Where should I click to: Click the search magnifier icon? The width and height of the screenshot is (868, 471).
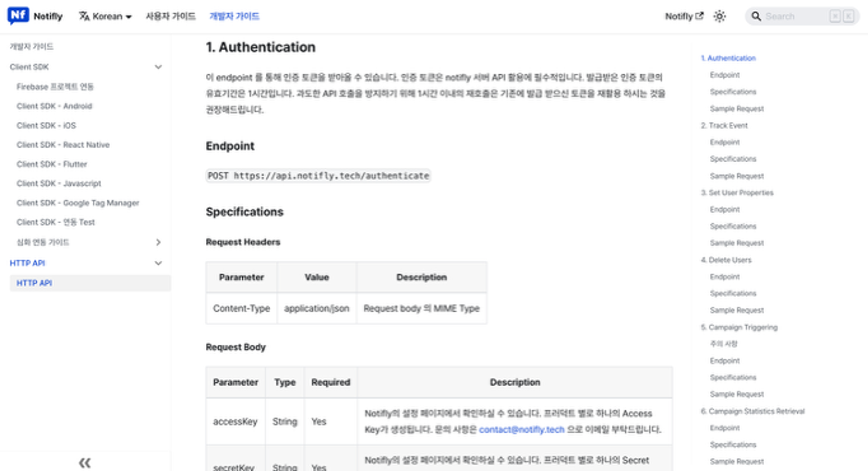[x=756, y=16]
